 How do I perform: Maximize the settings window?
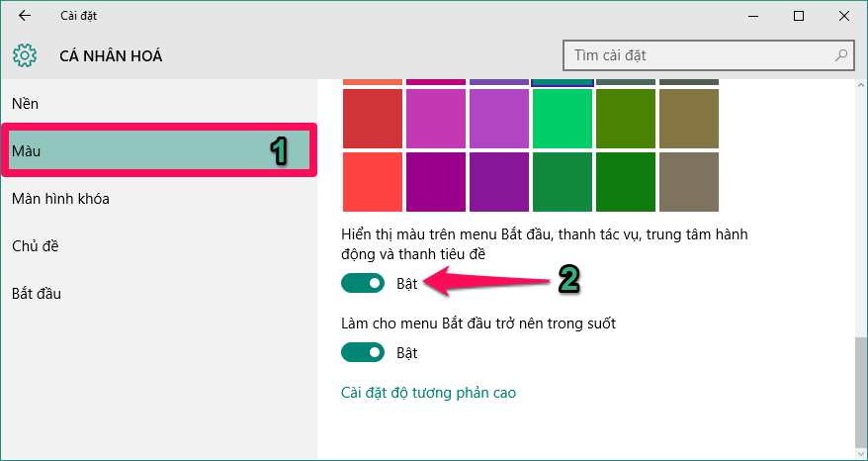(x=799, y=16)
